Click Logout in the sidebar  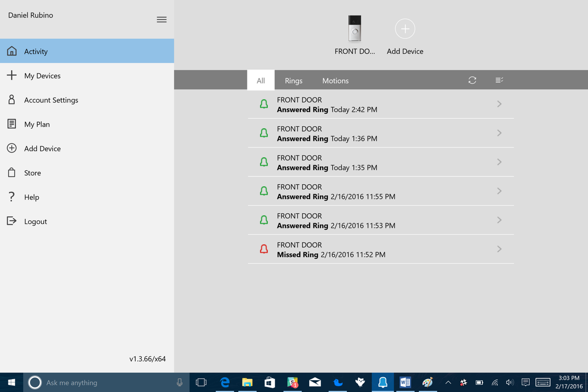click(x=35, y=221)
